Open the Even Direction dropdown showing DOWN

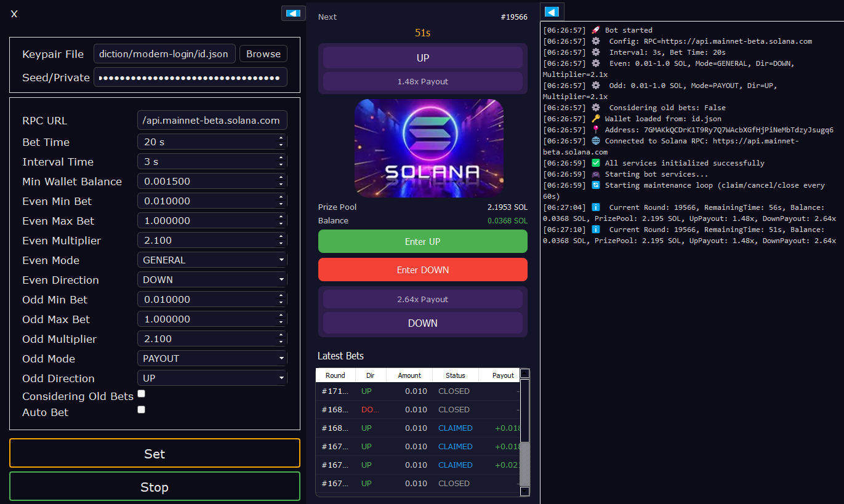(212, 279)
